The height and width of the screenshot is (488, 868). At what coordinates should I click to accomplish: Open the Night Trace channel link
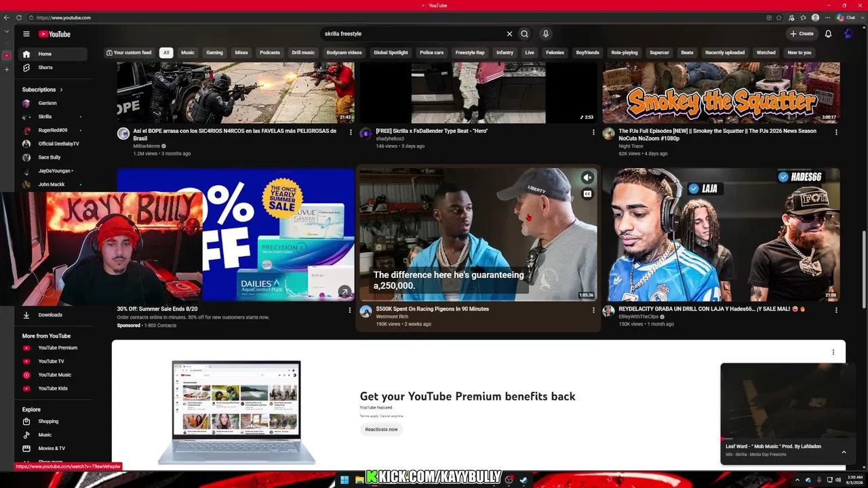(631, 146)
